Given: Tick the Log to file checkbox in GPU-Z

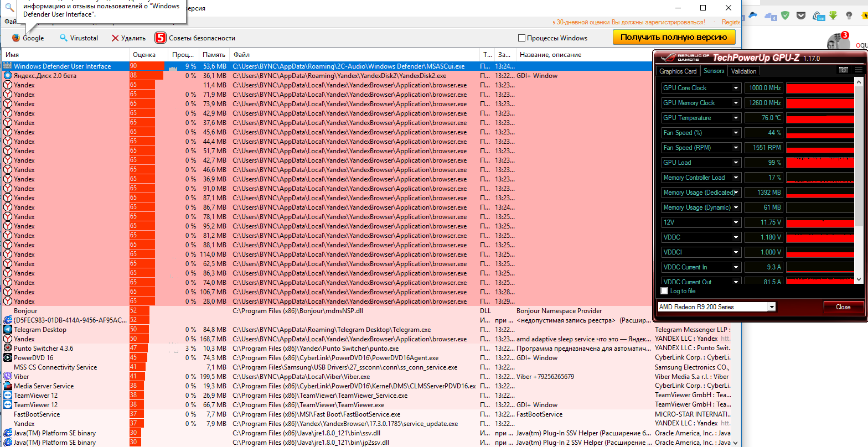Looking at the screenshot, I should [x=664, y=291].
